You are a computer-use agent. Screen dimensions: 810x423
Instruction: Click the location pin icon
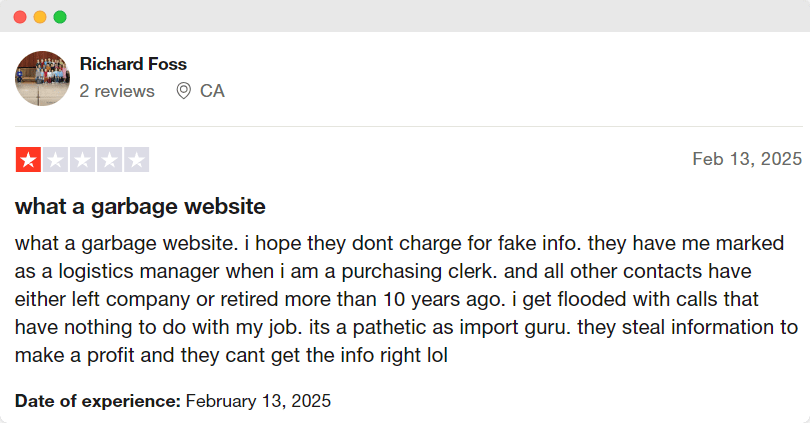183,91
